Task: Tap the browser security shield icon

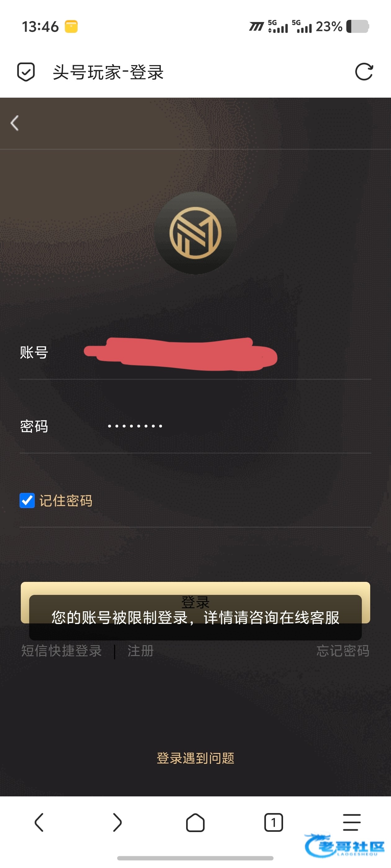Action: tap(26, 72)
